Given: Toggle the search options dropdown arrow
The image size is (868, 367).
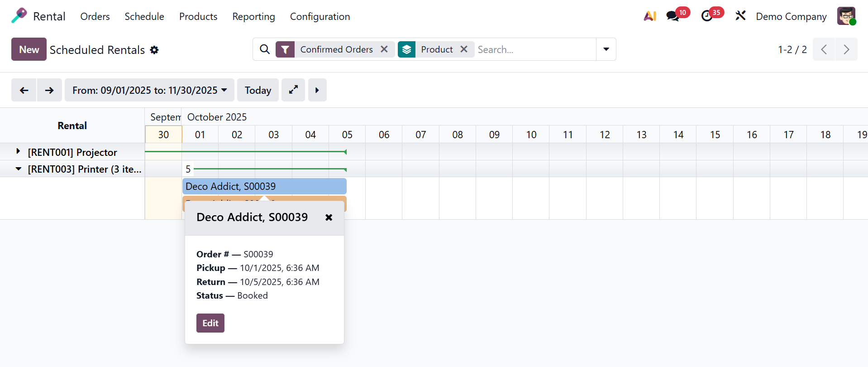Looking at the screenshot, I should click(x=606, y=49).
